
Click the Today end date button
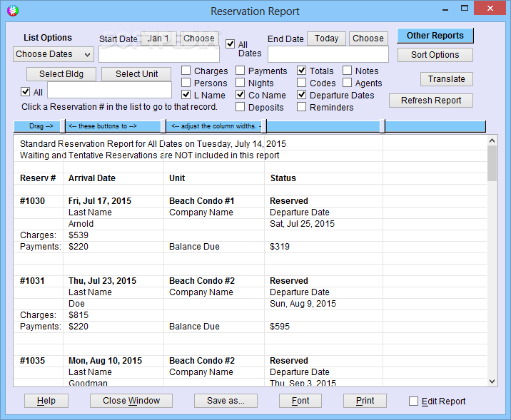pyautogui.click(x=326, y=39)
